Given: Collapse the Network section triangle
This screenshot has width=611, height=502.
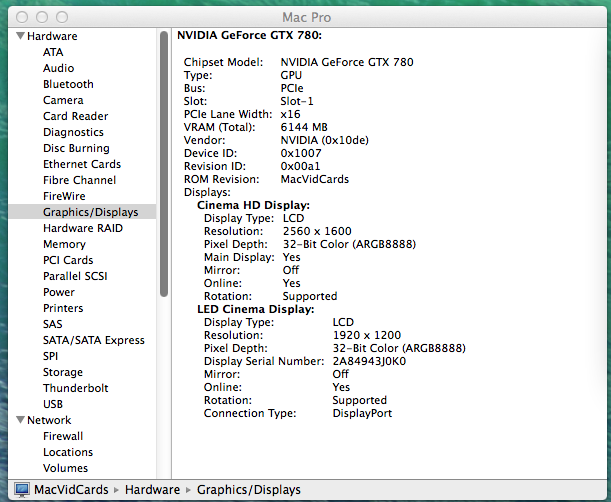Looking at the screenshot, I should point(20,420).
